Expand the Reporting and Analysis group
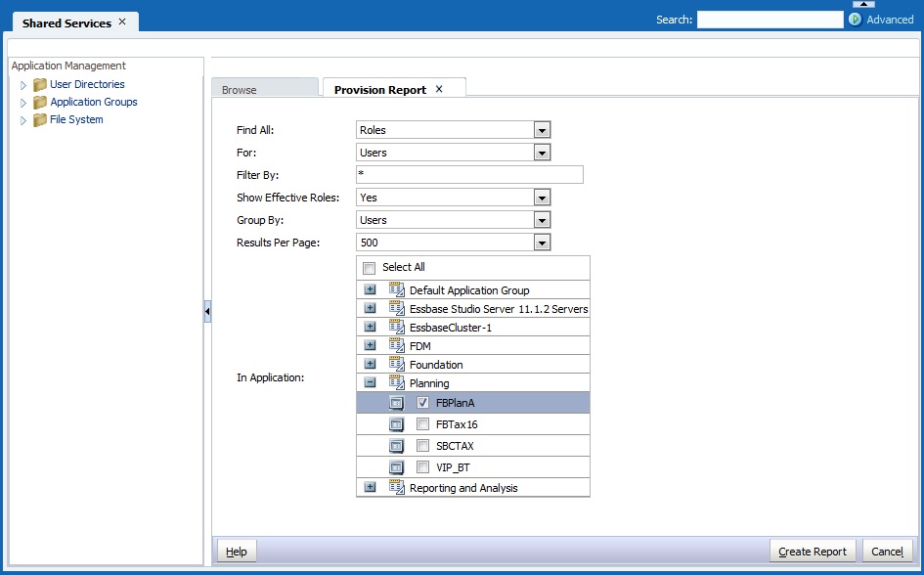 coord(371,487)
